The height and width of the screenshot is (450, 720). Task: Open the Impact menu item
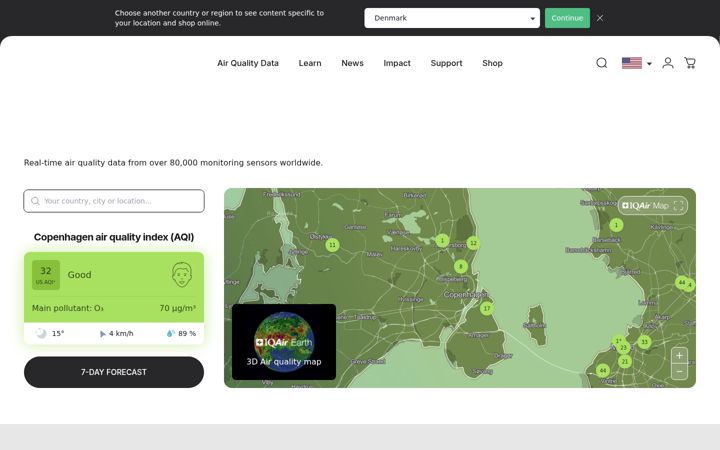pos(397,63)
